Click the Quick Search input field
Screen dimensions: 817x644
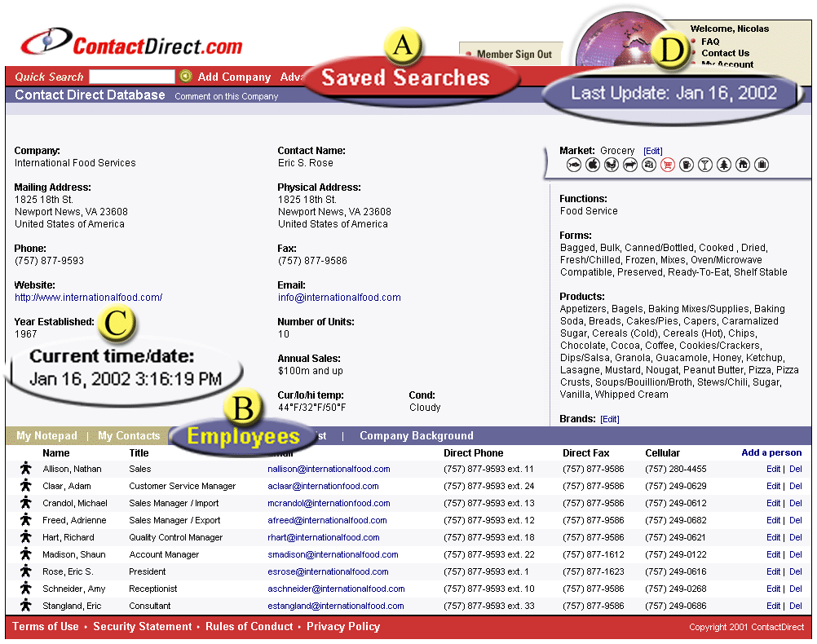pos(132,77)
